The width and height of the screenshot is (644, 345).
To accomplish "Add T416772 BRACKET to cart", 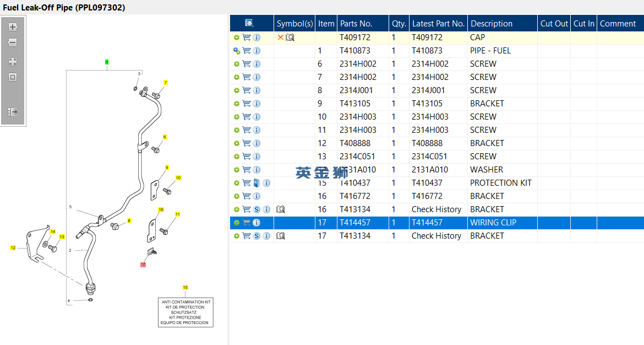I will (x=247, y=196).
